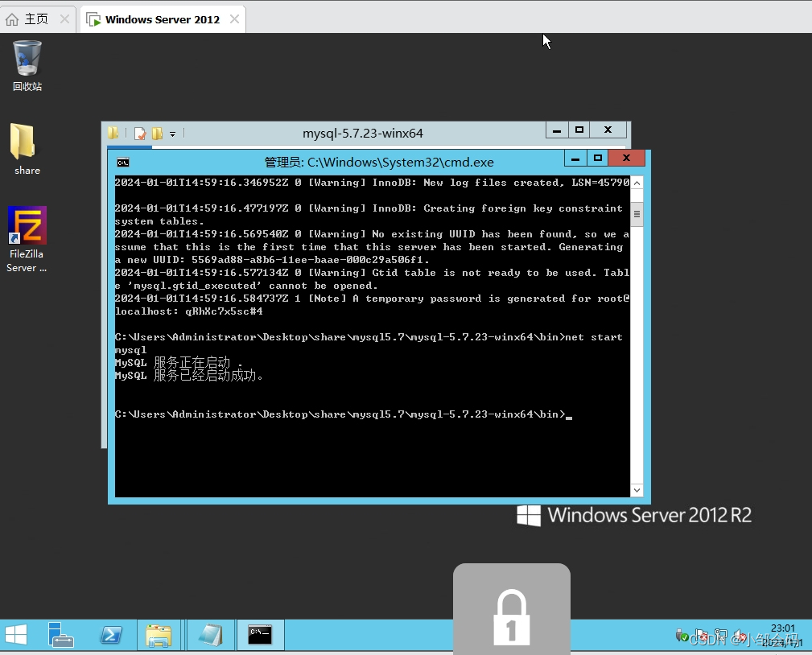Screen dimensions: 812x655
Task: Click the new UUID line in console
Action: tap(272, 260)
